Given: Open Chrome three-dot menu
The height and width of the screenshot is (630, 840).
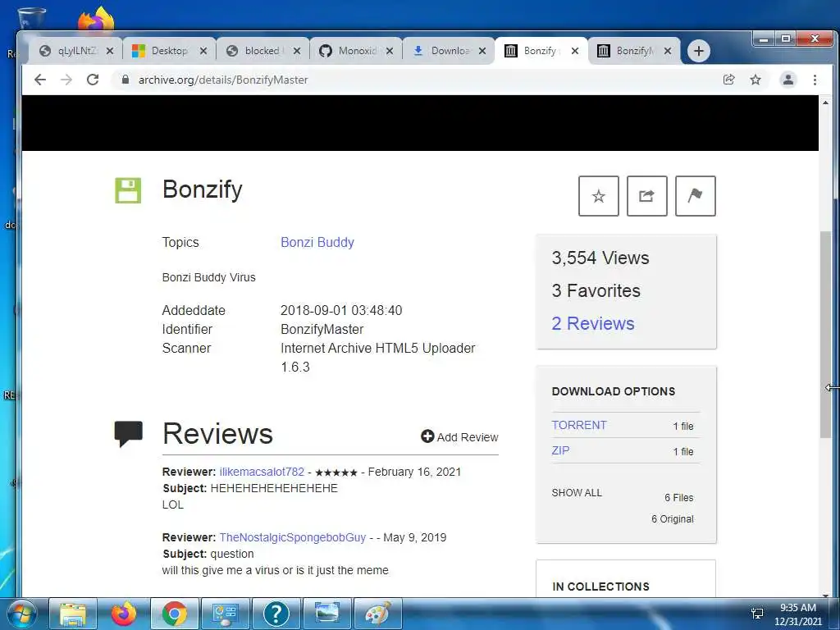Looking at the screenshot, I should click(x=815, y=80).
